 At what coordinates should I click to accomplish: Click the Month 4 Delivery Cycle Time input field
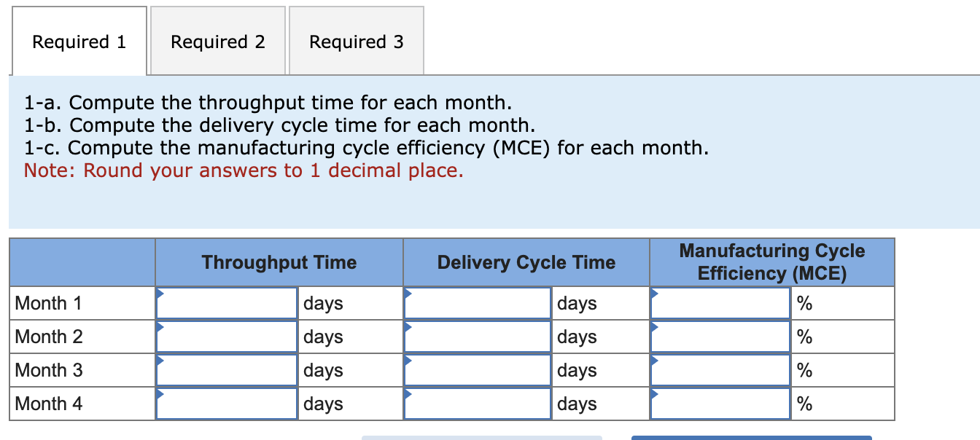click(x=478, y=403)
